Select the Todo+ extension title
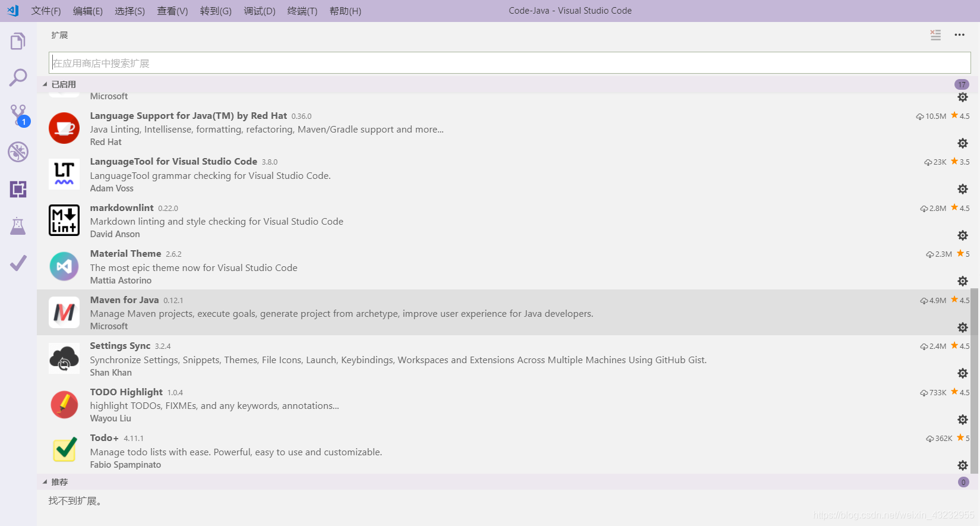 click(105, 438)
